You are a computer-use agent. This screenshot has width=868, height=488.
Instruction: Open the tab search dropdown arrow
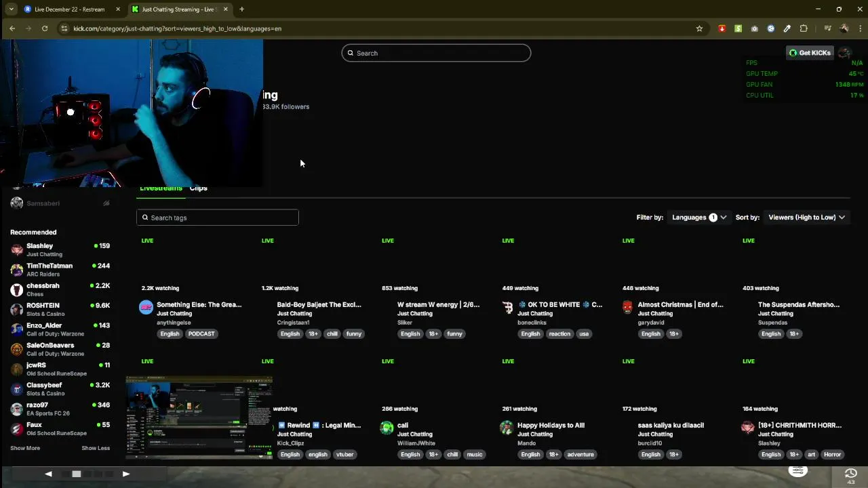point(11,9)
